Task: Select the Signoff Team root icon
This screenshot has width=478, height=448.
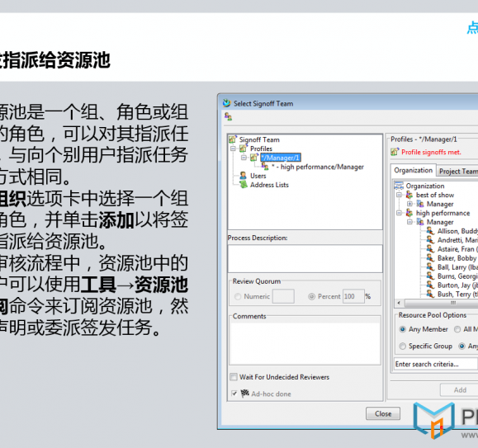Action: pos(233,139)
